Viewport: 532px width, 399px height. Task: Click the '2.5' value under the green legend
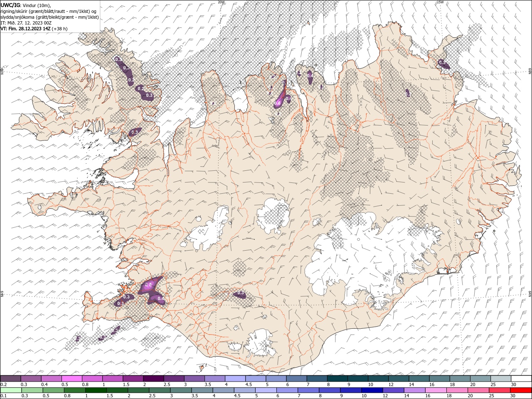[x=152, y=396]
